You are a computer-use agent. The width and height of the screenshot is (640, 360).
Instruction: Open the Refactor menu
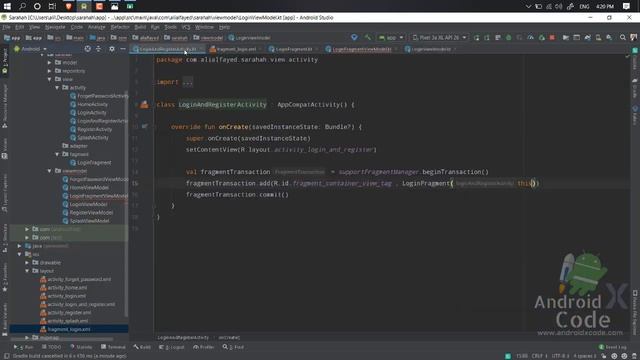point(120,27)
